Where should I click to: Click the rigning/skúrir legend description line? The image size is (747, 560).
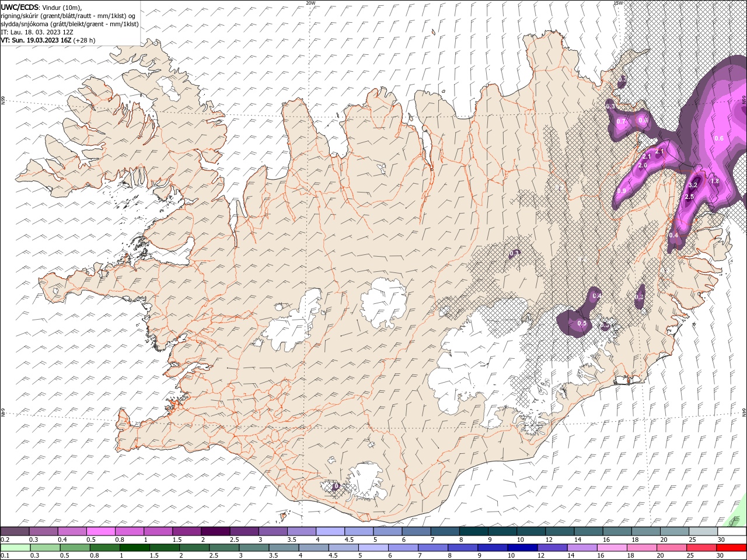coord(68,16)
